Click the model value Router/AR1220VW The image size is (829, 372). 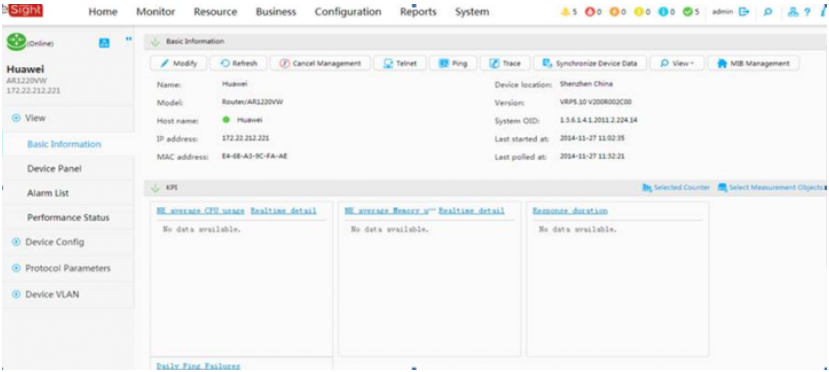click(253, 102)
